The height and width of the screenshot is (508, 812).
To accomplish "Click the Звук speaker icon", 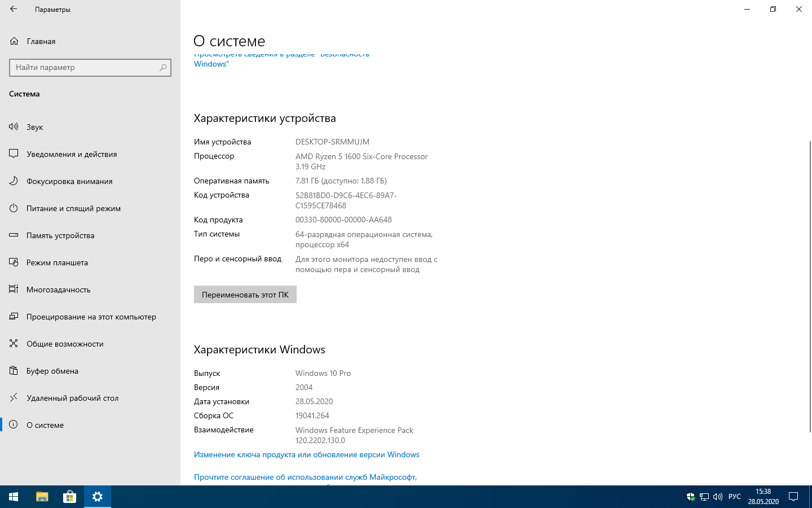I will coord(14,127).
